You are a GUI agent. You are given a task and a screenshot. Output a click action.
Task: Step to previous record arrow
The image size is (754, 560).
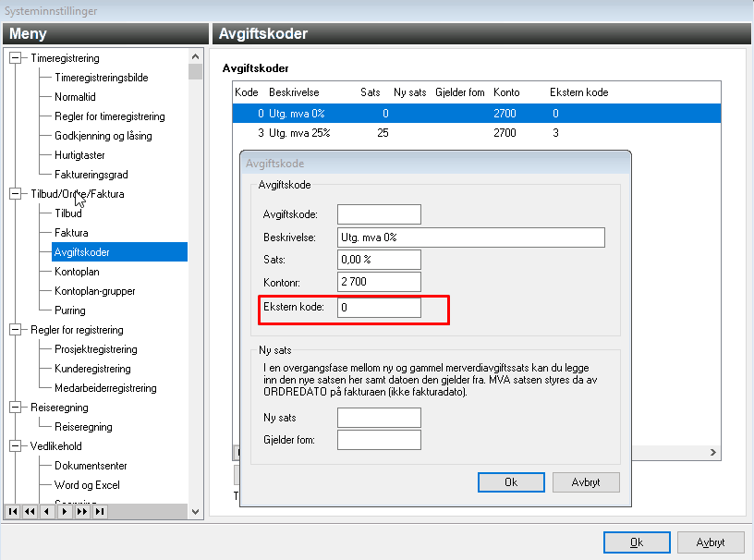pos(46,511)
